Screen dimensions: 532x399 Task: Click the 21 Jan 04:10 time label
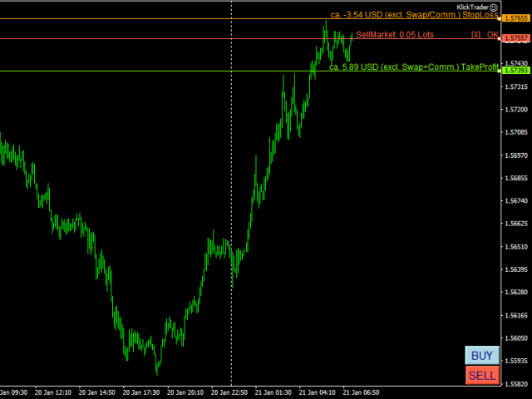coord(317,392)
